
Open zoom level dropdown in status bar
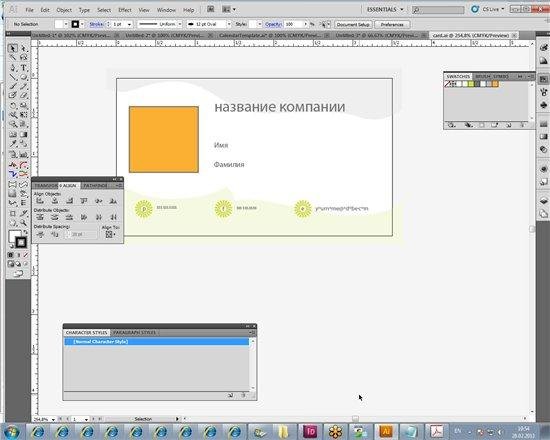tap(53, 419)
